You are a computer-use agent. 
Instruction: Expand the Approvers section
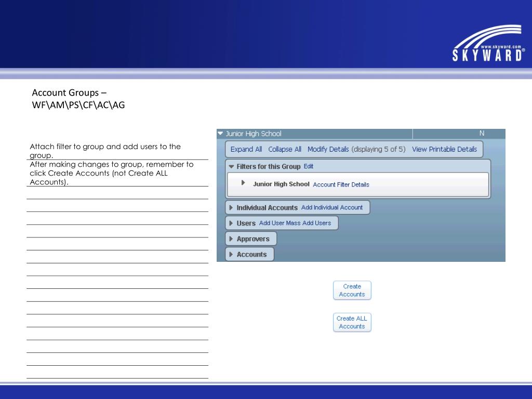231,239
